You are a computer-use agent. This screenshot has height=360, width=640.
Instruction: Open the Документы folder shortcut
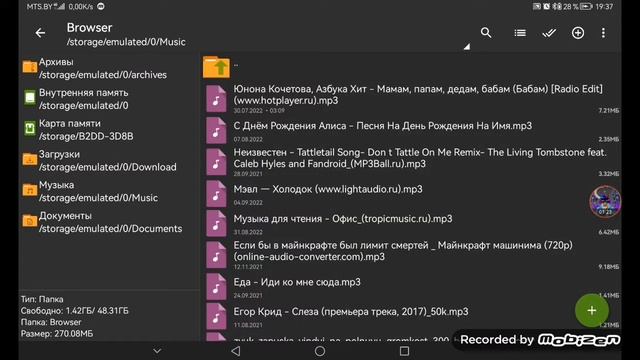(109, 222)
